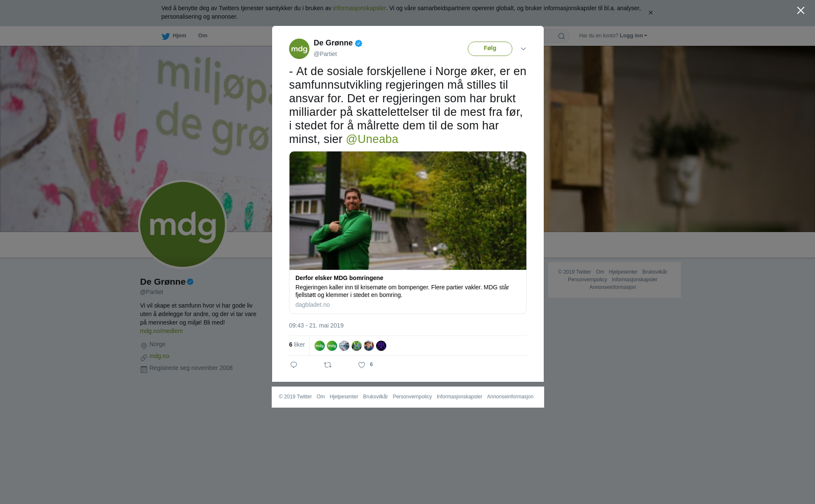Toggle follow with the Følg button
The height and width of the screenshot is (504, 815).
[x=490, y=49]
